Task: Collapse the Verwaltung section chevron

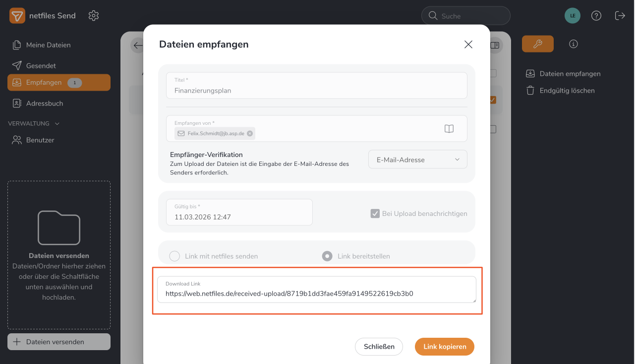Action: coord(57,123)
